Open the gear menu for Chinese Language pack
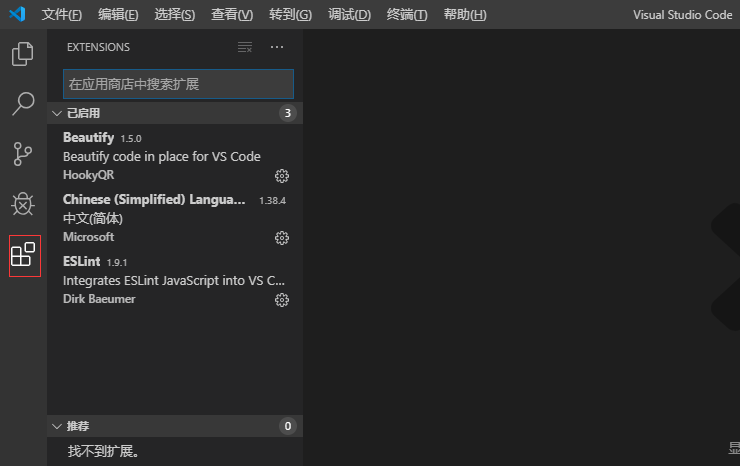The width and height of the screenshot is (740, 466). [x=282, y=238]
